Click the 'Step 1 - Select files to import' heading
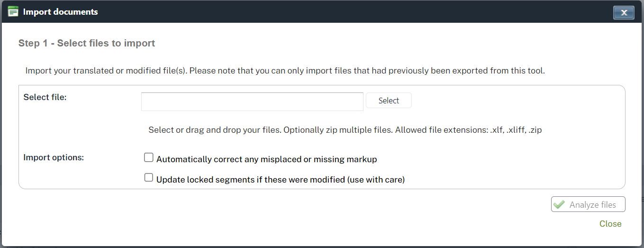Image resolution: width=644 pixels, height=248 pixels. coord(87,43)
